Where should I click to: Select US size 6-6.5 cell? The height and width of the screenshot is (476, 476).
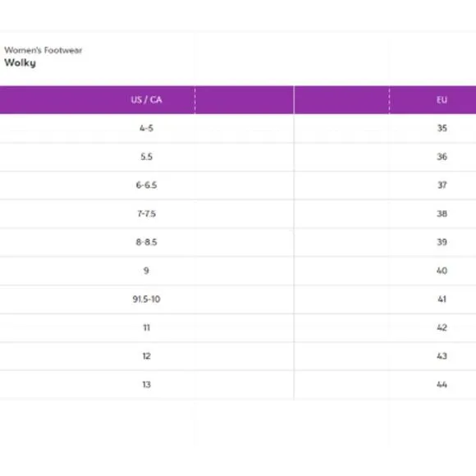pyautogui.click(x=146, y=185)
